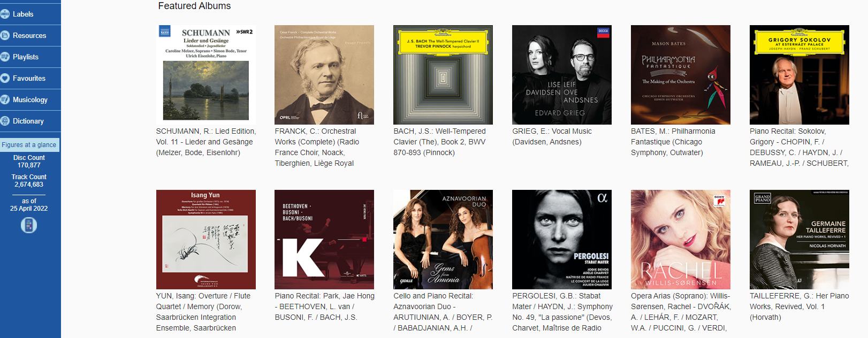868x338 pixels.
Task: Click the Dictionary sidebar icon
Action: (x=5, y=121)
